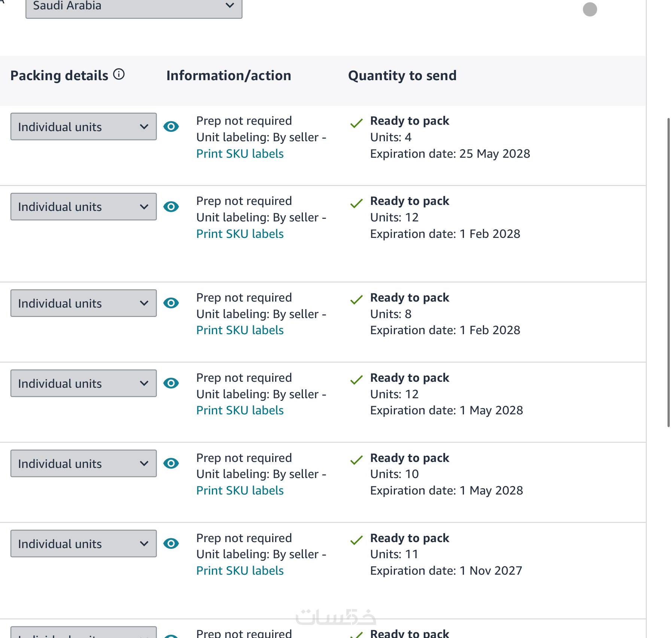Image resolution: width=672 pixels, height=638 pixels.
Task: Print SKU labels for 25 May 2028 item
Action: pos(240,154)
